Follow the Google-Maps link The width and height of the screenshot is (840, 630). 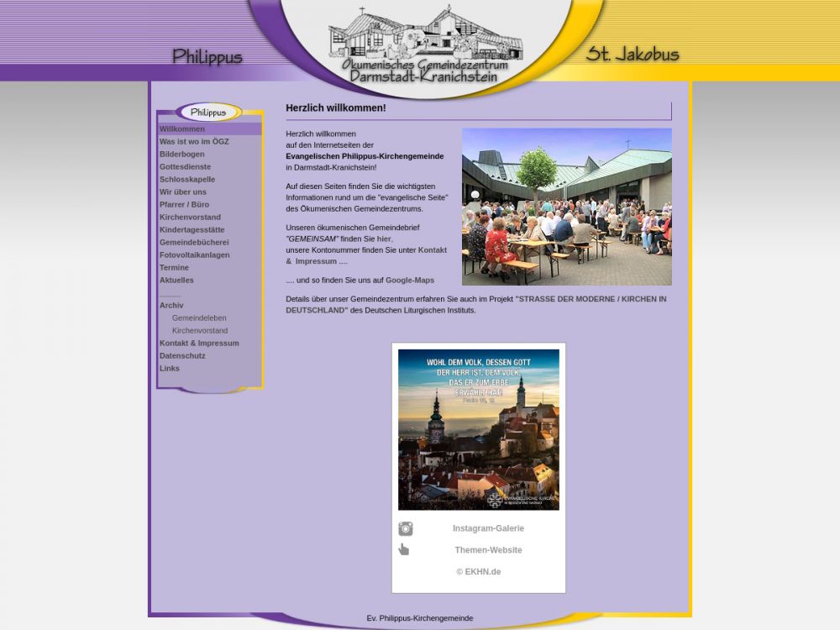(410, 280)
